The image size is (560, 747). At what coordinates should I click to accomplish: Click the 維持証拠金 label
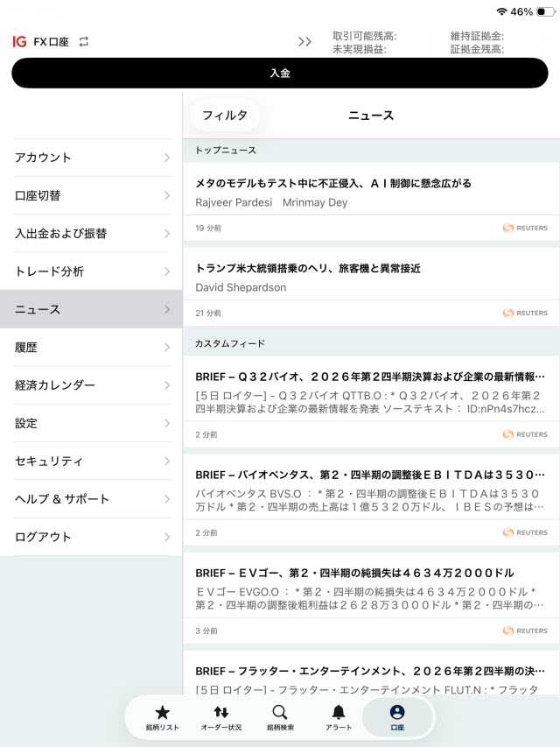click(x=477, y=36)
